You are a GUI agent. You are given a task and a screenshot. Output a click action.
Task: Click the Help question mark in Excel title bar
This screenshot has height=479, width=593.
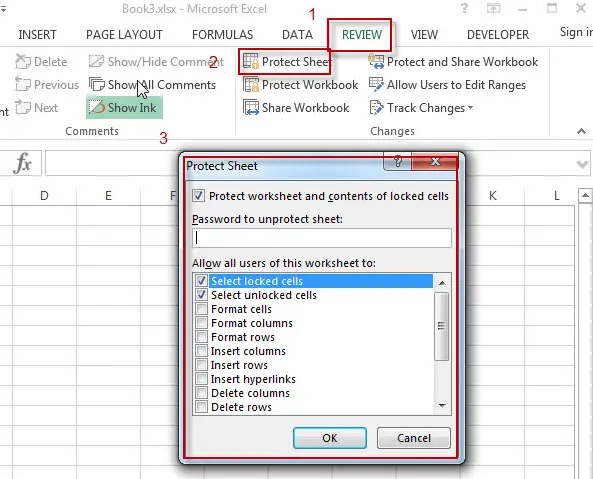464,8
